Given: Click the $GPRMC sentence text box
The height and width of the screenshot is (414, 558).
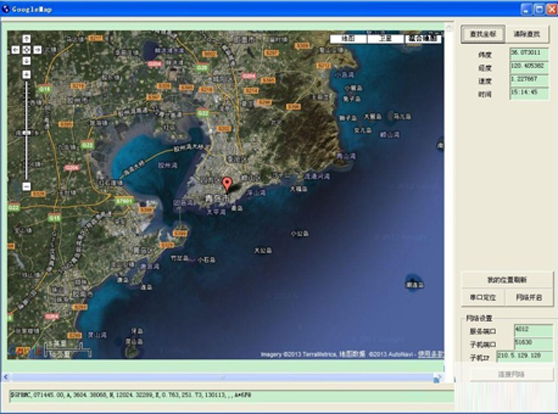Looking at the screenshot, I should [x=231, y=396].
